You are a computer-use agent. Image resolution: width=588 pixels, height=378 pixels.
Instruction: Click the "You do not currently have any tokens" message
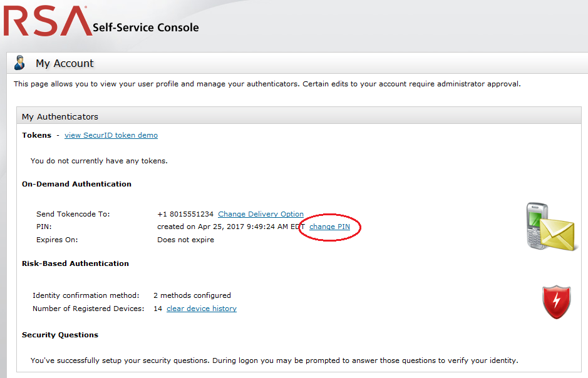[99, 161]
